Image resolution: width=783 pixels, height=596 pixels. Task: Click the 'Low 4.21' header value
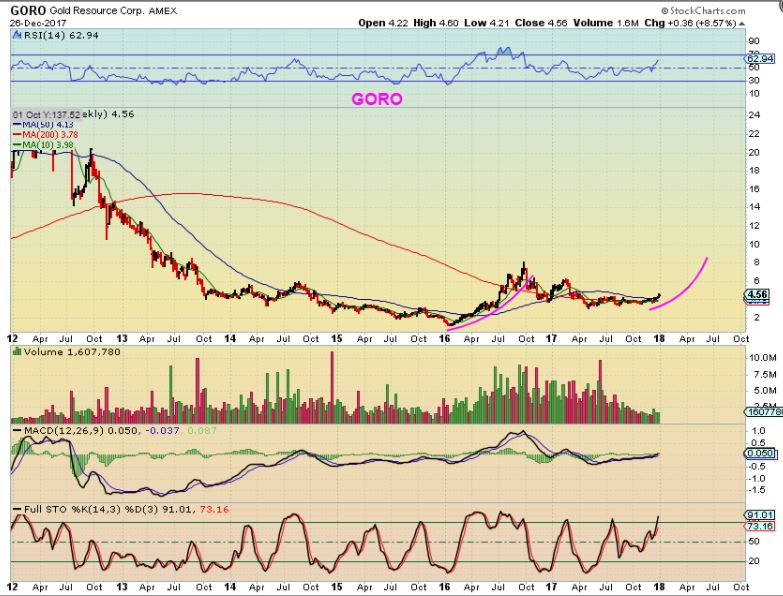pos(487,23)
